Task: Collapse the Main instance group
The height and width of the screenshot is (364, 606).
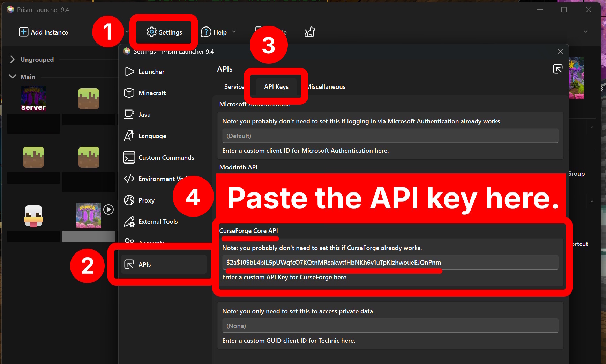Action: pyautogui.click(x=13, y=77)
